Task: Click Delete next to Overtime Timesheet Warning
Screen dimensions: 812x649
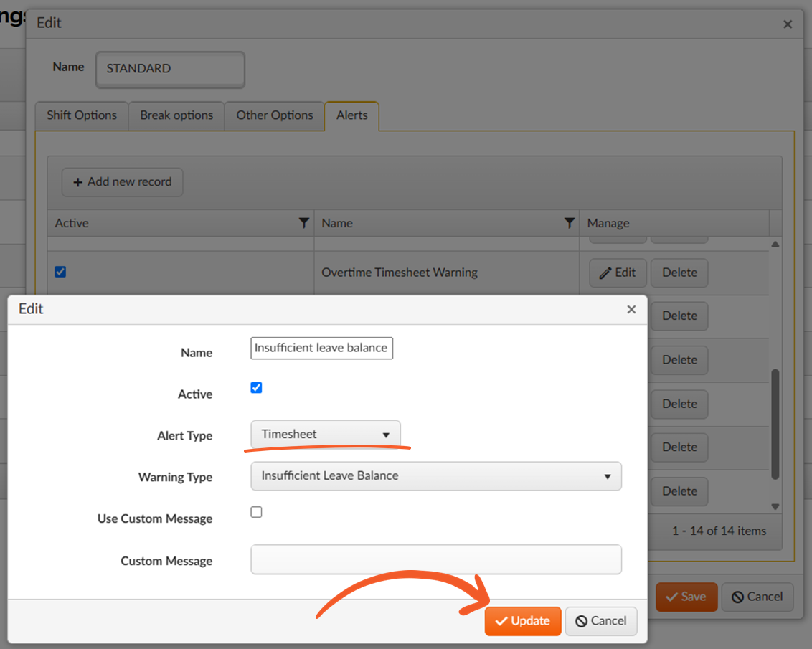Action: click(x=679, y=273)
